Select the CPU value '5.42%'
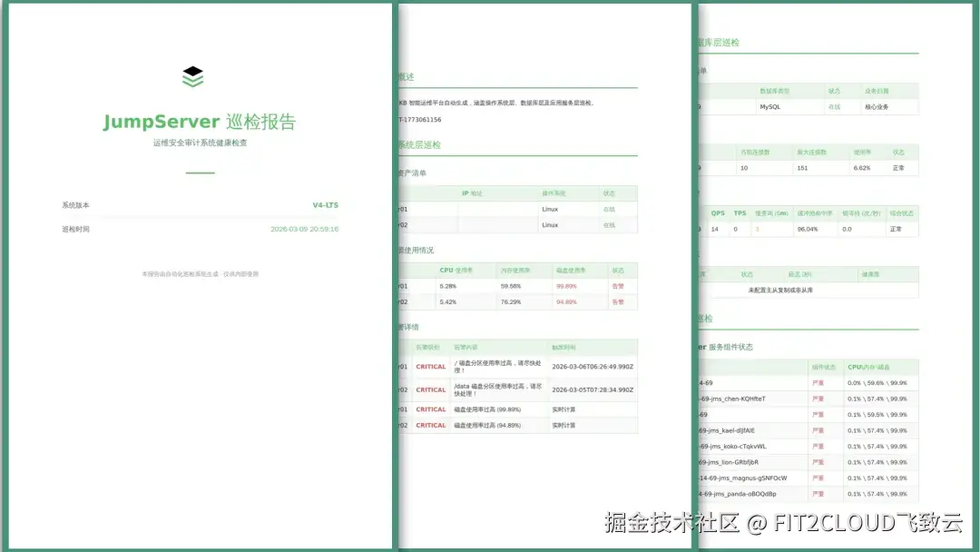 coord(448,302)
